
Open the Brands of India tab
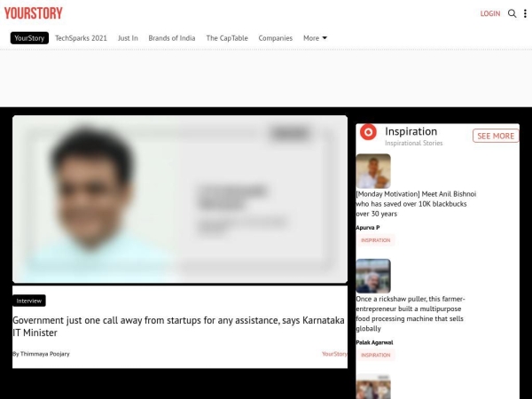click(x=172, y=38)
